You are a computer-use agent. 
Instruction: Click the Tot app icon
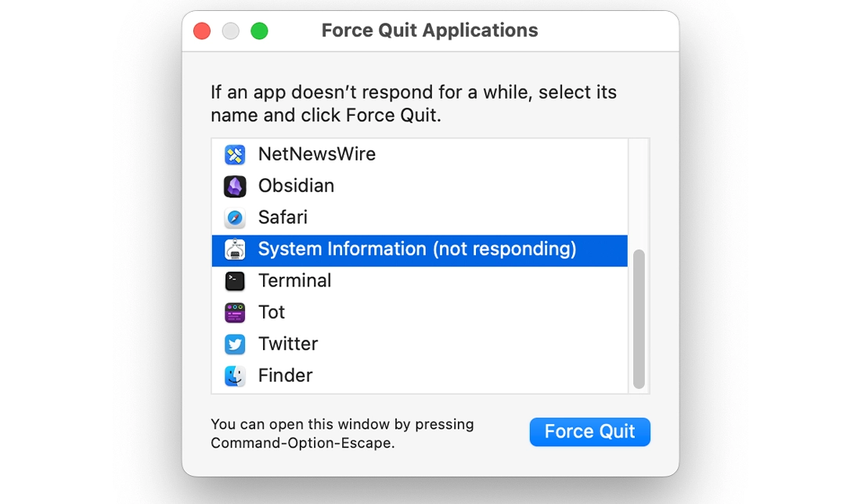(x=236, y=311)
